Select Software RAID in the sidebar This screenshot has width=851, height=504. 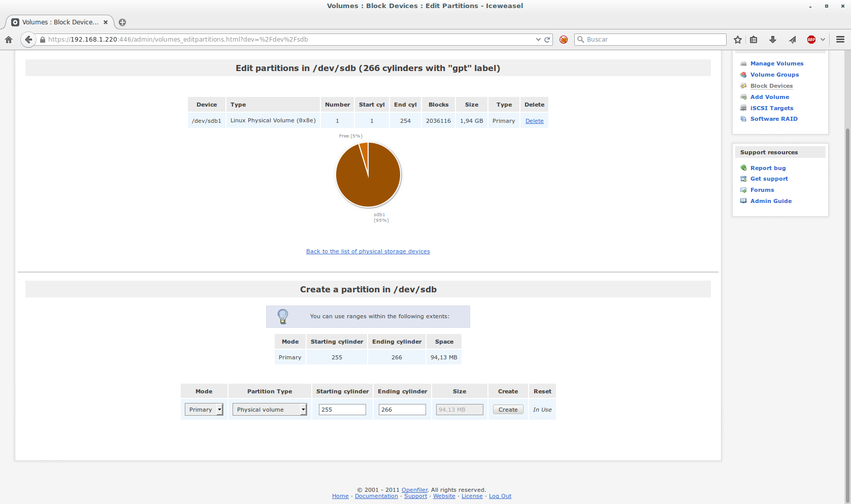[x=774, y=119]
